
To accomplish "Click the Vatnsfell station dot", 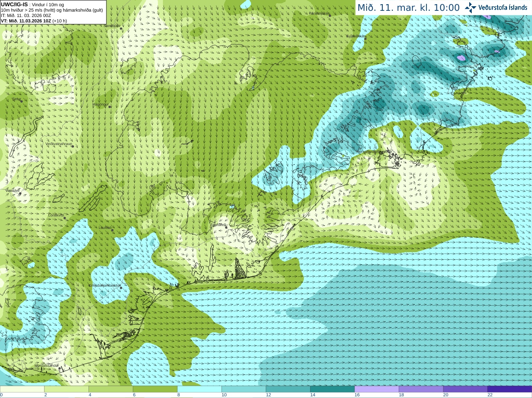I will coord(20,193).
